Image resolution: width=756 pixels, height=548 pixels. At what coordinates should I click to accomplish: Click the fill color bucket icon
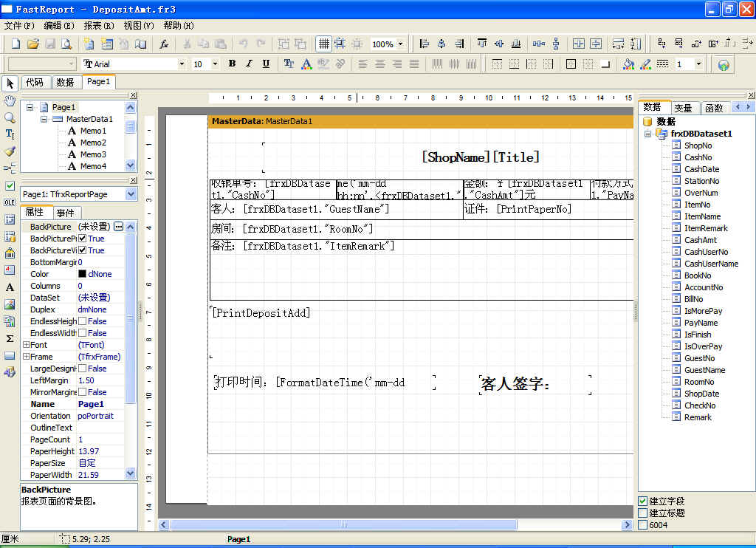(628, 64)
